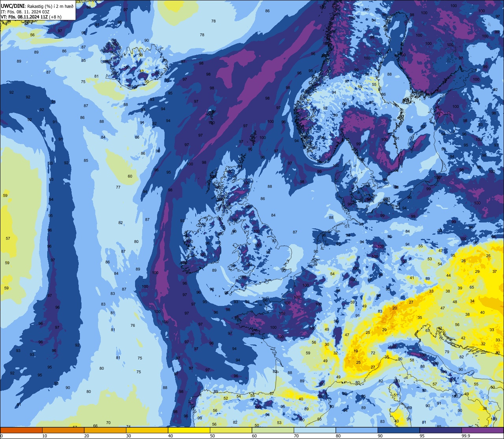Click the humidity value "26" in the eastern yellow region

pyautogui.click(x=463, y=261)
